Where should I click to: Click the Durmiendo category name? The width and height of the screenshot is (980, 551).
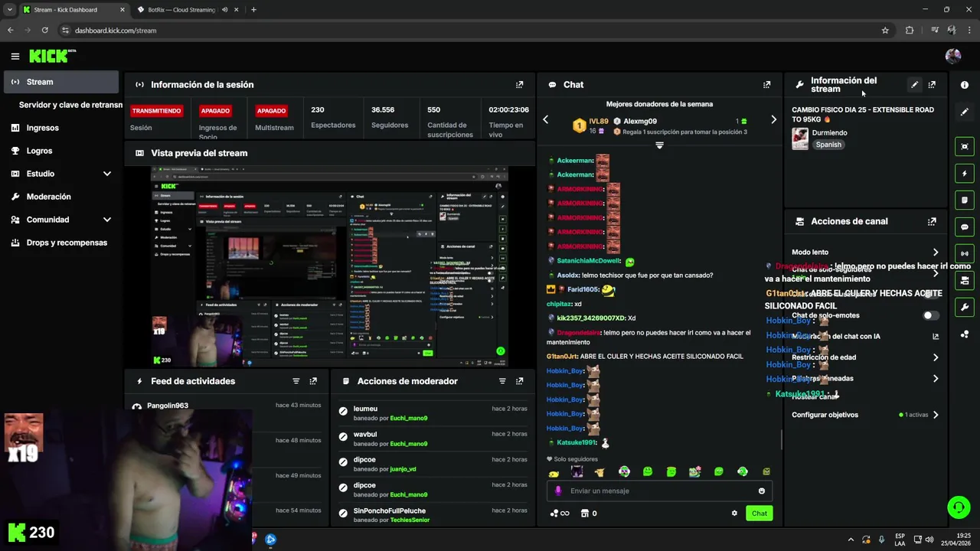click(830, 132)
